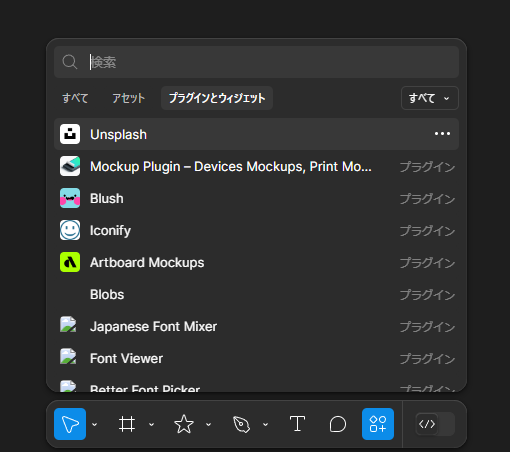Expand Move tool options chevron

pos(95,424)
